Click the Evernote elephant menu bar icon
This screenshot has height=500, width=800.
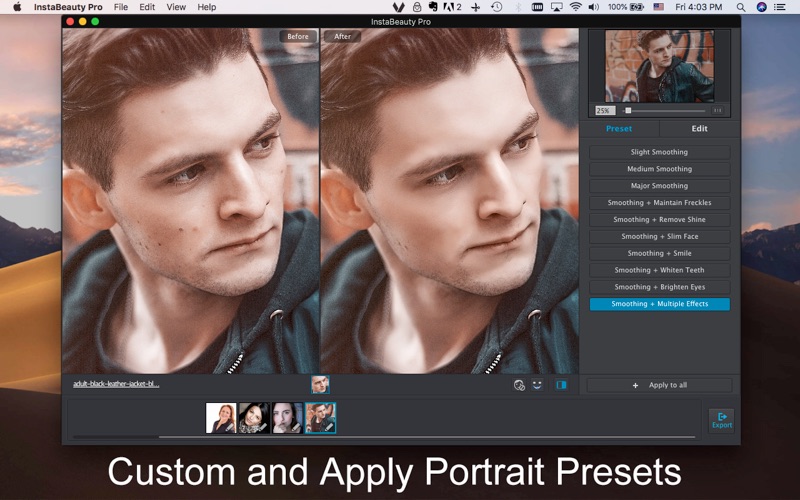click(433, 7)
